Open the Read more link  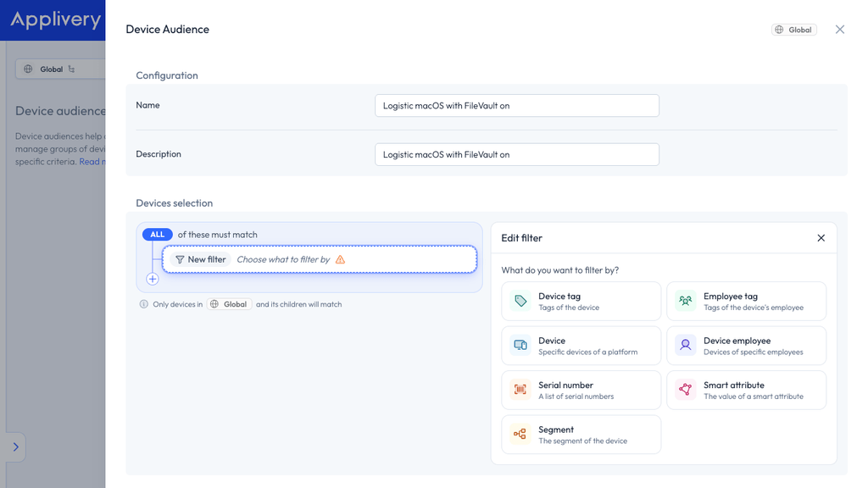pyautogui.click(x=92, y=162)
